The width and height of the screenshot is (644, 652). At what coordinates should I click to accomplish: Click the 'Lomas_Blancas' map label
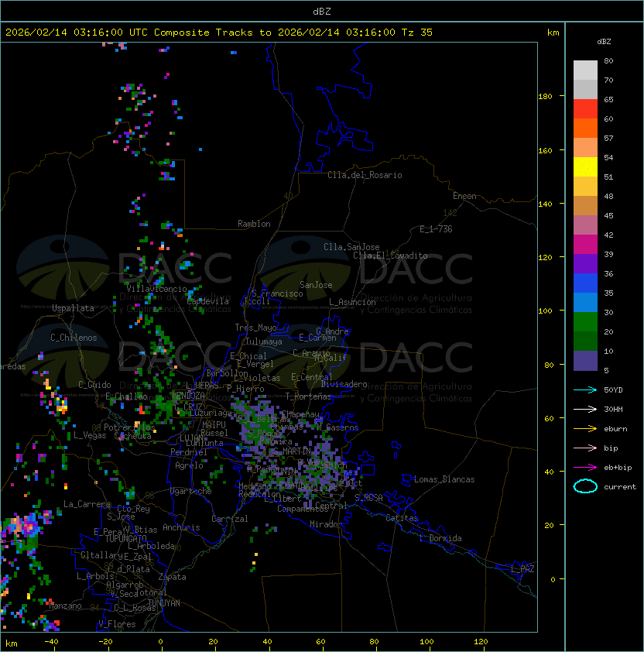pyautogui.click(x=444, y=479)
